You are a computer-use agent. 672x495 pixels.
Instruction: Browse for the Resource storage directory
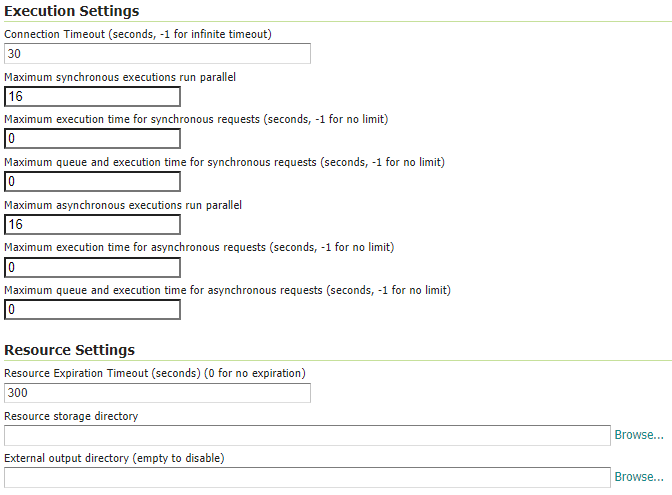click(x=638, y=435)
